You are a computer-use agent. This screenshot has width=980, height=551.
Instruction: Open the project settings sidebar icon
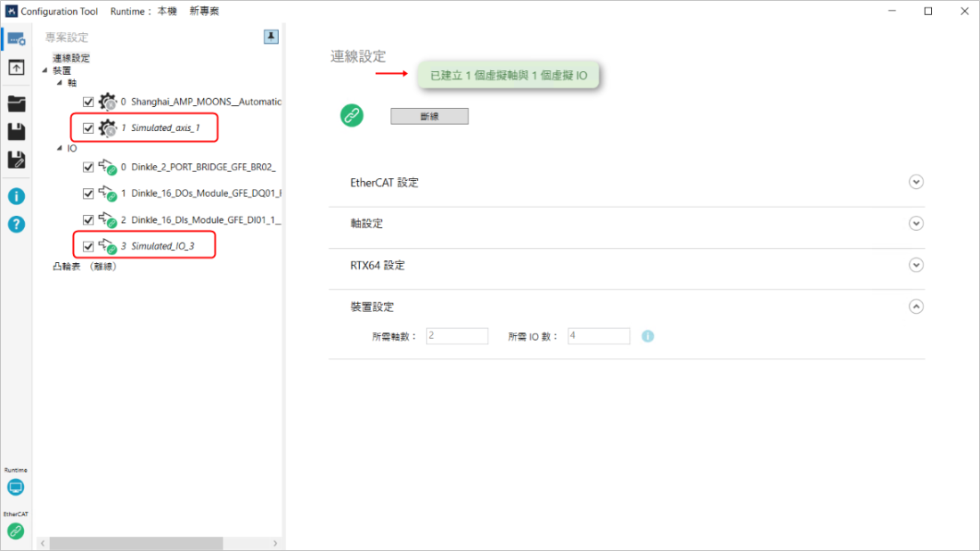click(16, 38)
